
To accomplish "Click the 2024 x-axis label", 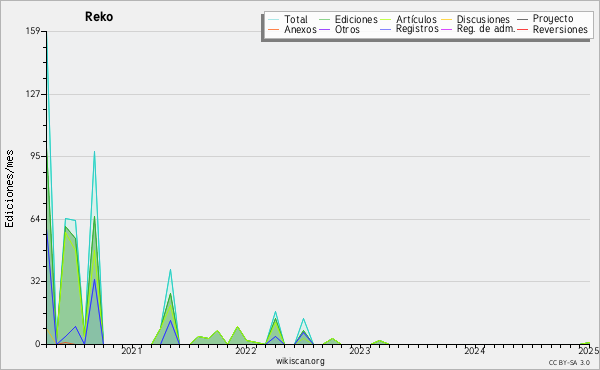I will (474, 350).
